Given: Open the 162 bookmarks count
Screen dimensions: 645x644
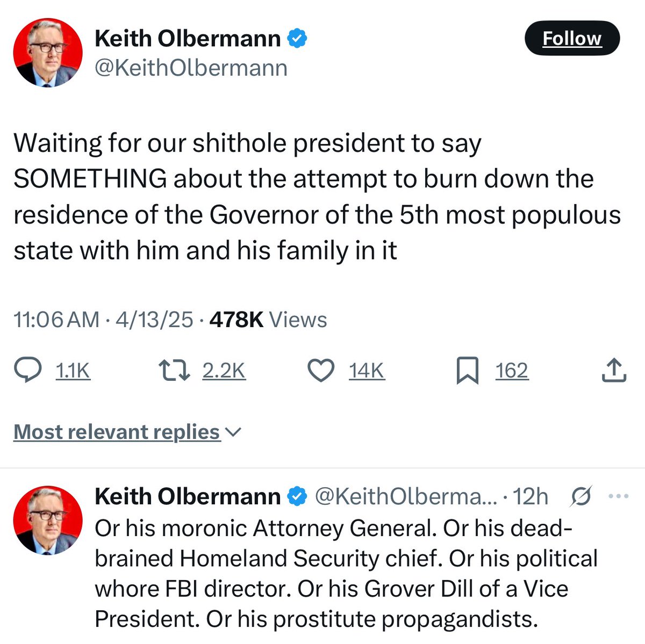Looking at the screenshot, I should (x=512, y=371).
